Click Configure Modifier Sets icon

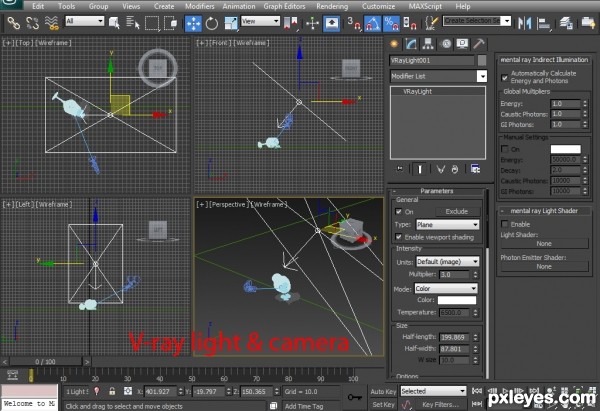[475, 169]
